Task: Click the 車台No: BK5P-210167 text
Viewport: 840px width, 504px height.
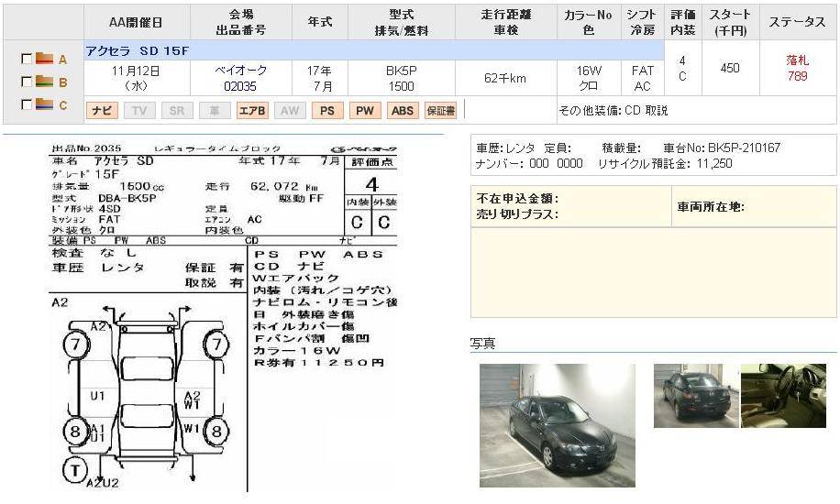Action: click(x=722, y=148)
